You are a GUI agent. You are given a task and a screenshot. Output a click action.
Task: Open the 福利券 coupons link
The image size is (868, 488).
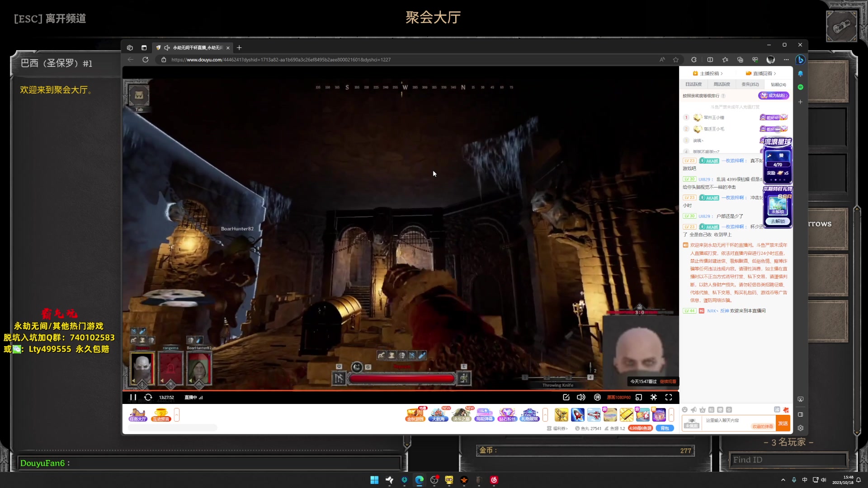click(x=557, y=428)
